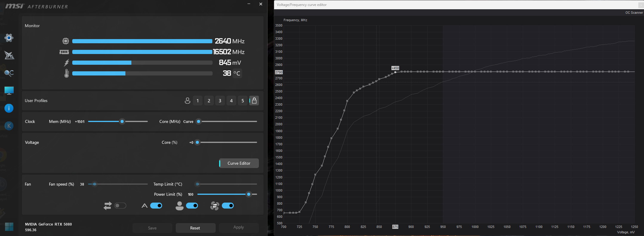
Task: Click the 1000 mV voltage axis label
Action: tap(475, 227)
